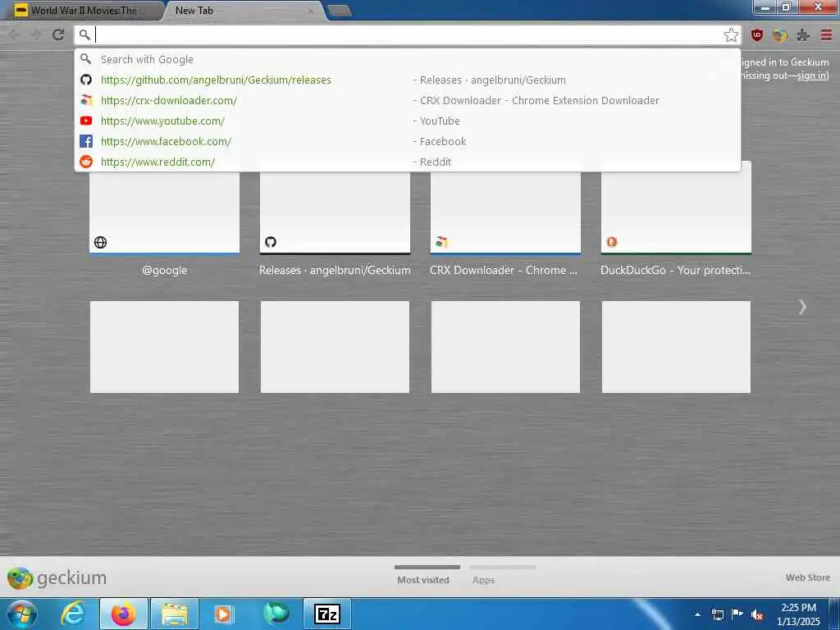Click the YouTube icon in suggestions

click(x=85, y=121)
